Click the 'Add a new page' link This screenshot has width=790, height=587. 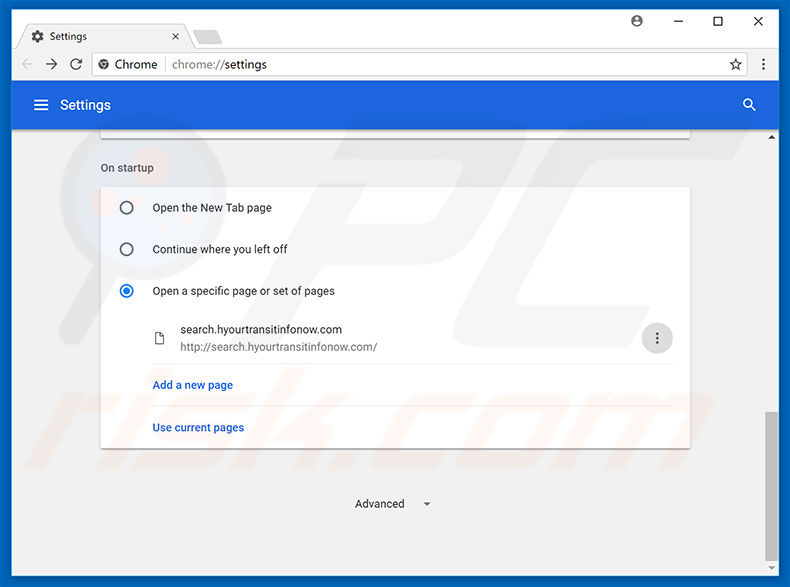pyautogui.click(x=193, y=385)
